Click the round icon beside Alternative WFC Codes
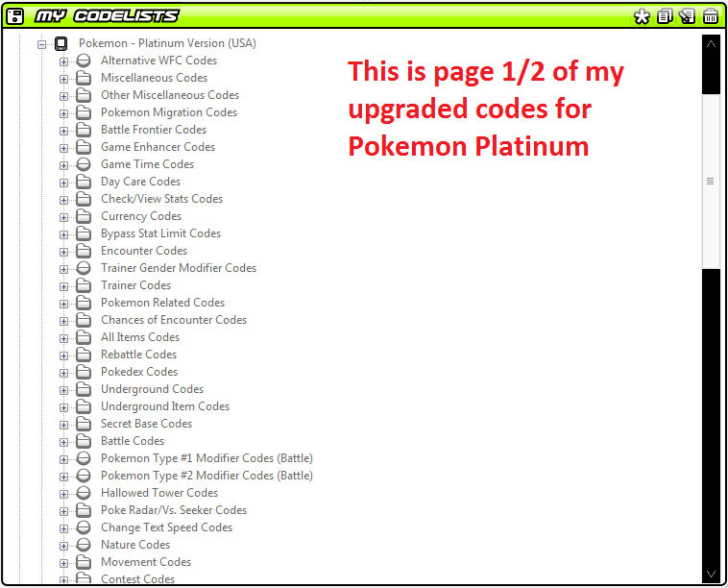 [84, 61]
